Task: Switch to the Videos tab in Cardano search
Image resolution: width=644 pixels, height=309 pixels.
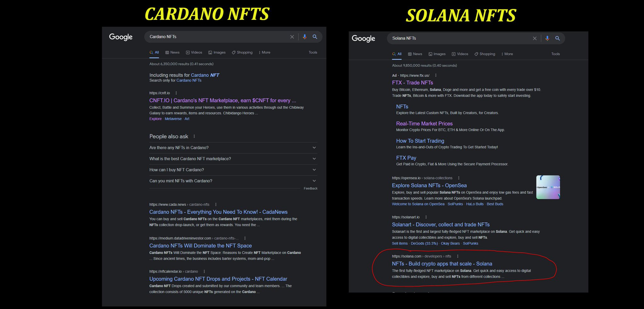Action: tap(194, 52)
